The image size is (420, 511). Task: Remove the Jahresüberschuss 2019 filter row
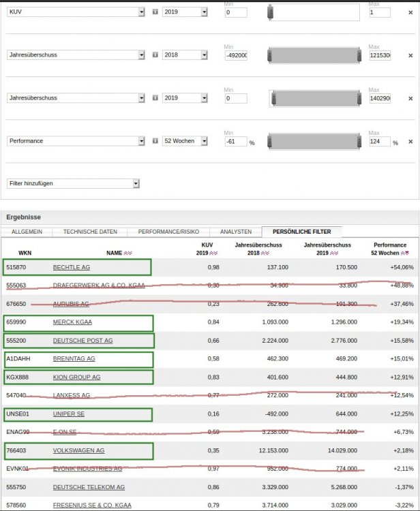pos(410,98)
